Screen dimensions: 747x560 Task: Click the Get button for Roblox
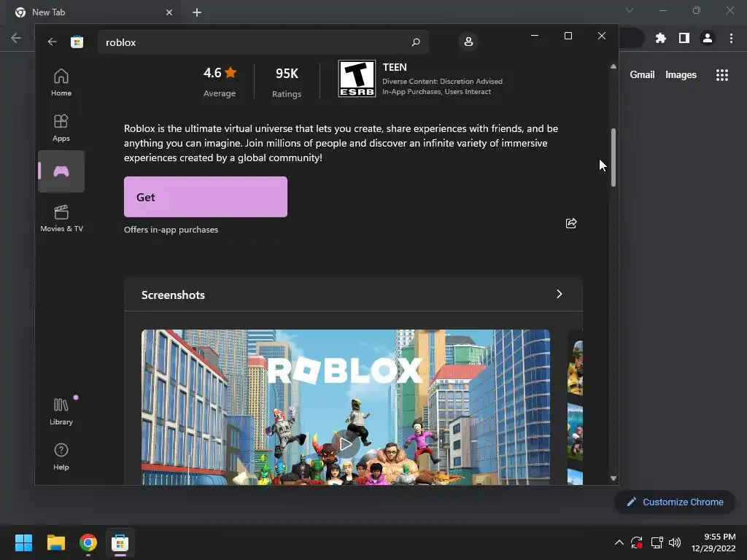click(x=205, y=197)
